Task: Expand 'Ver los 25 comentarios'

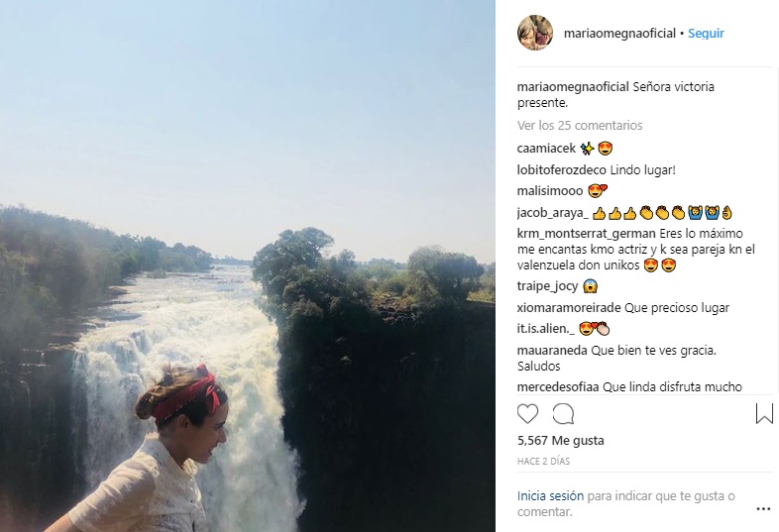Action: tap(580, 126)
